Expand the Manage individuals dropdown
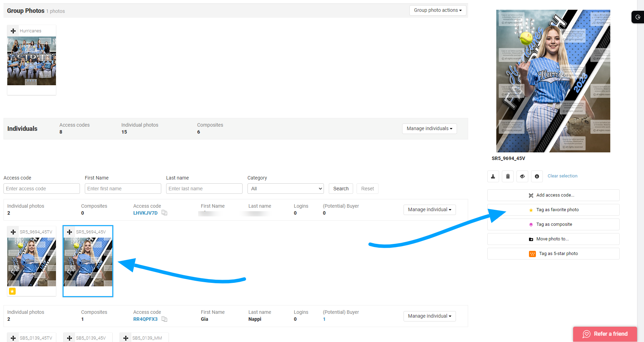This screenshot has height=342, width=644. [x=430, y=129]
